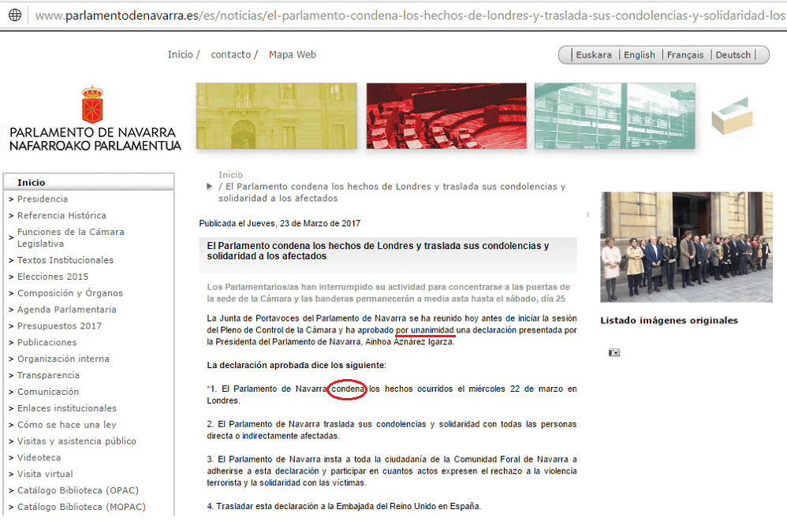Open the parliamentarians group photo
This screenshot has height=532, width=787.
coord(686,247)
